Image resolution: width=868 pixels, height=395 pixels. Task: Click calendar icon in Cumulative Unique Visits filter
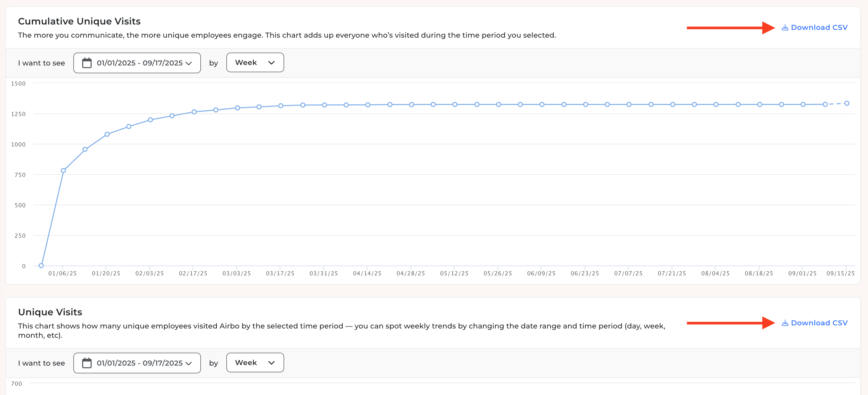pos(87,63)
